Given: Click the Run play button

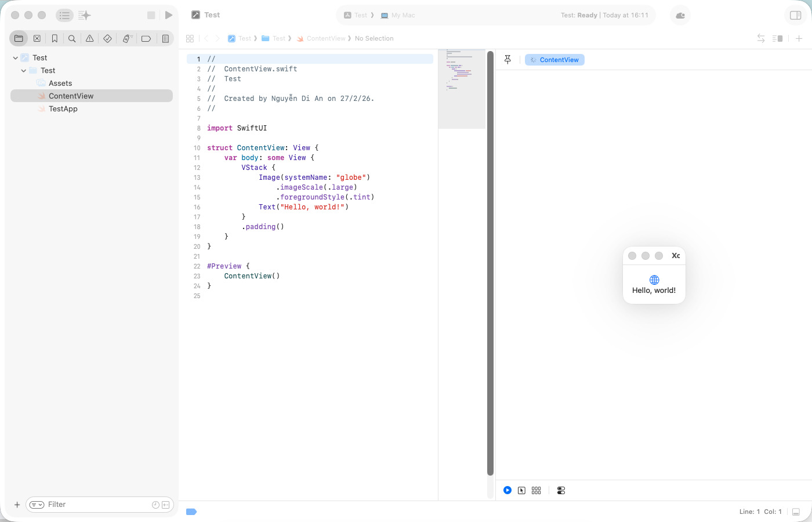Looking at the screenshot, I should (169, 15).
